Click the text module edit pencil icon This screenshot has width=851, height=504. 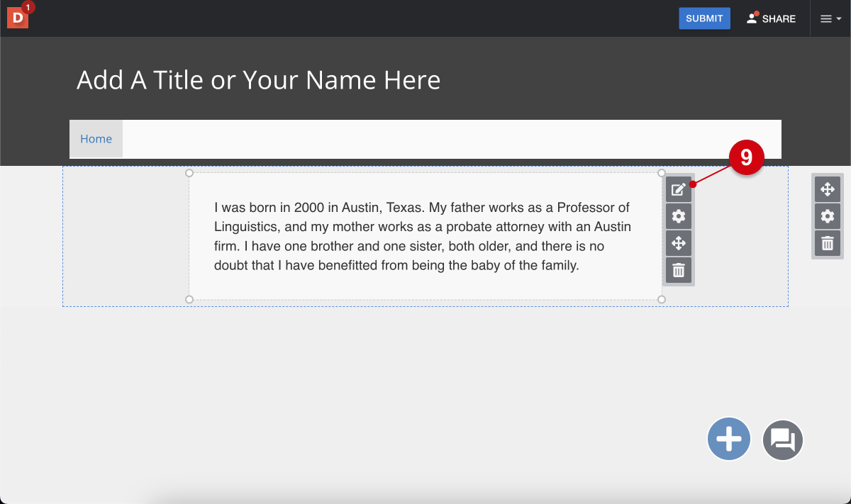[x=679, y=189]
